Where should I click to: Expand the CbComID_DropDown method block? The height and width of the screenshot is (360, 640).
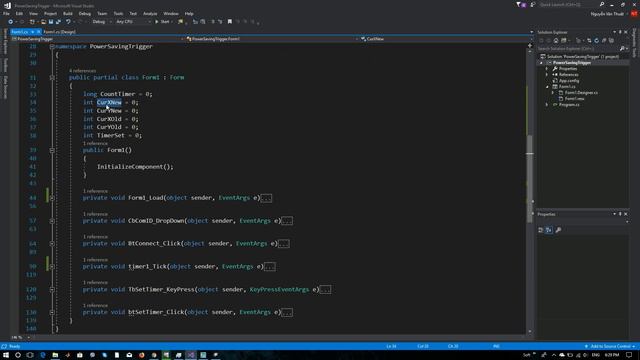[52, 221]
